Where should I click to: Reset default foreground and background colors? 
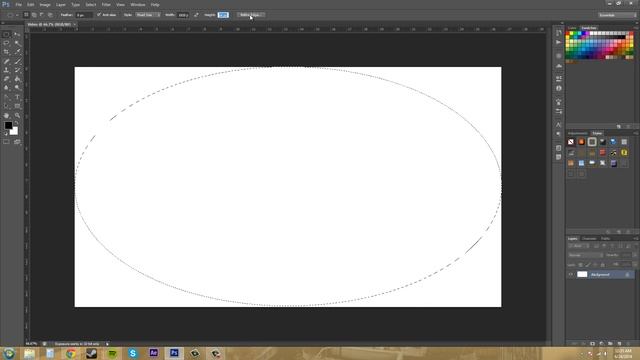pos(6,133)
